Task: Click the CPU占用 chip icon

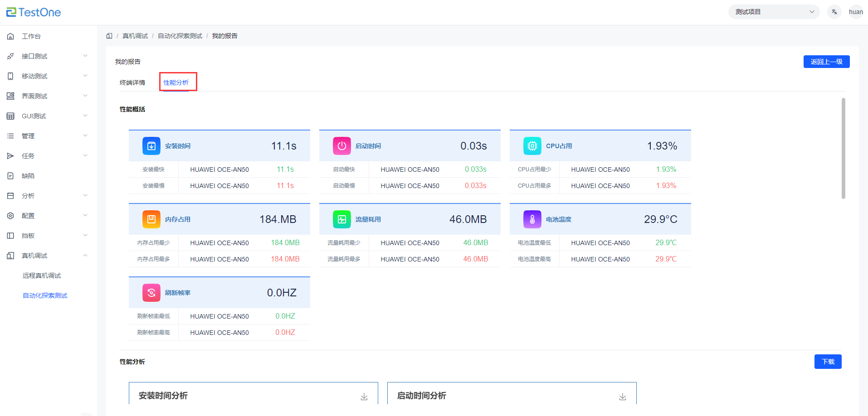Action: (532, 146)
